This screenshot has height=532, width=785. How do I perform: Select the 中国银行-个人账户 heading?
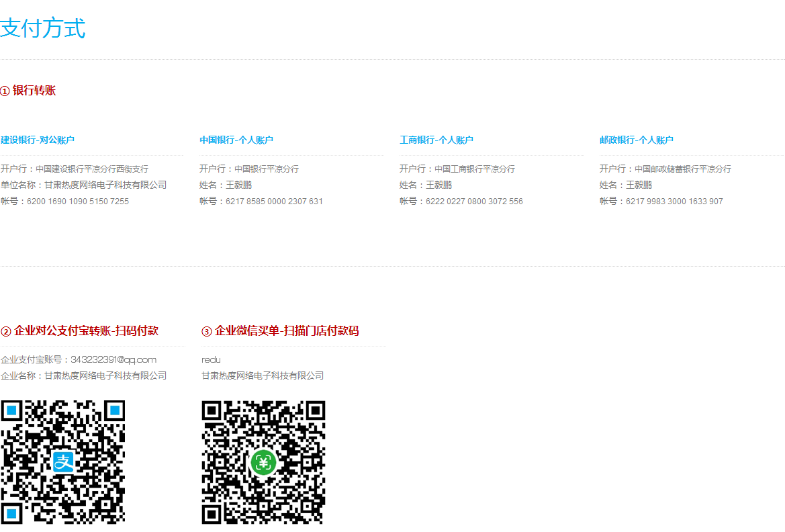236,140
